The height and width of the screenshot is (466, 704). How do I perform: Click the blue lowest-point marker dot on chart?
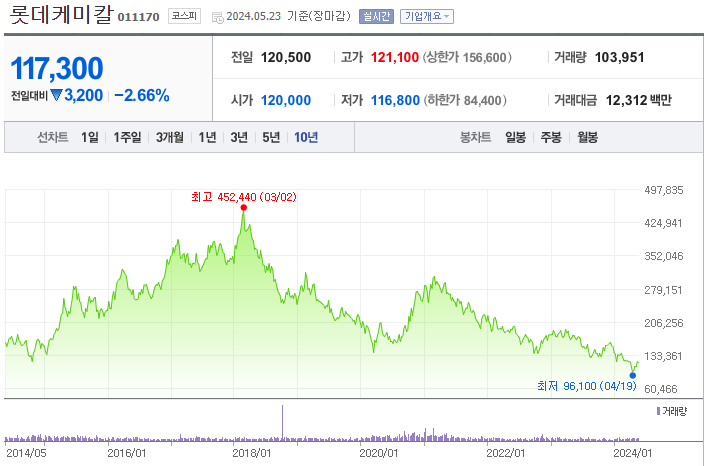pos(633,376)
